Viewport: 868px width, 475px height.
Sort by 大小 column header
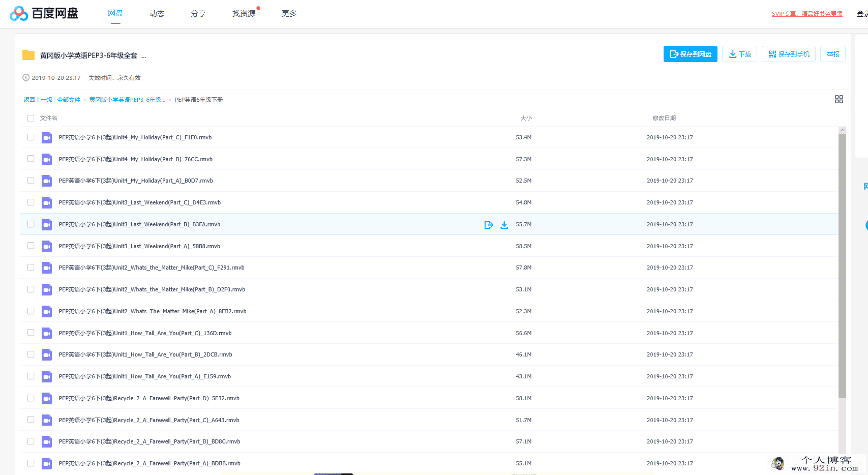(526, 118)
